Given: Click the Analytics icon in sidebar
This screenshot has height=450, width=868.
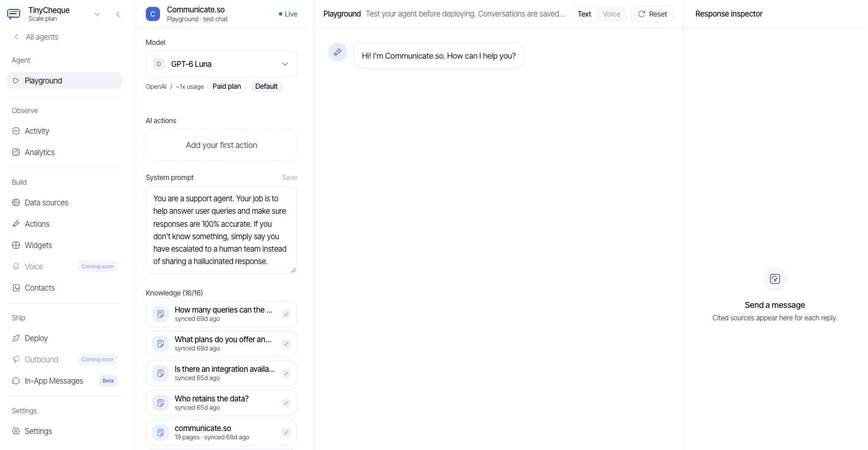Looking at the screenshot, I should (16, 152).
